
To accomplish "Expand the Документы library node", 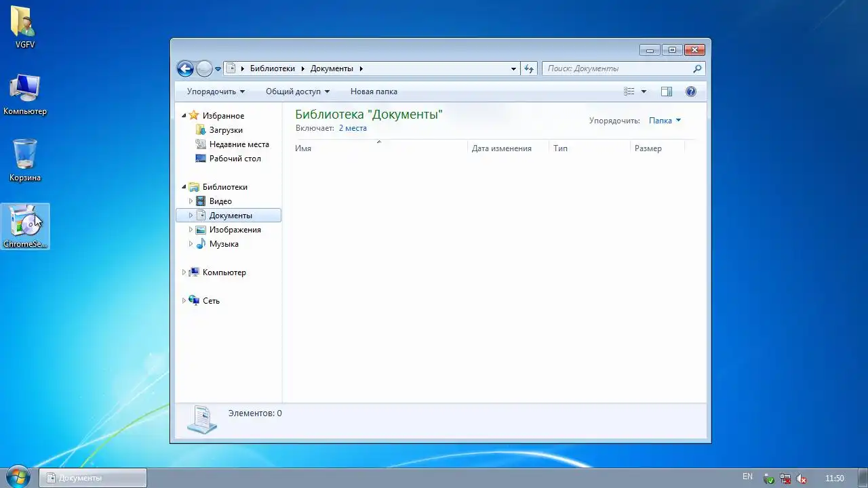I will click(191, 216).
